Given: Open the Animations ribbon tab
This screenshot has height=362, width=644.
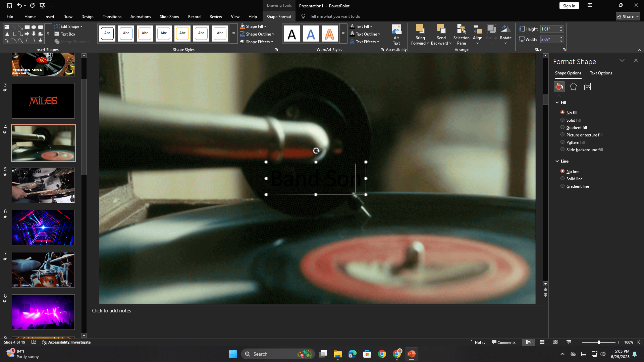Looking at the screenshot, I should [x=141, y=16].
